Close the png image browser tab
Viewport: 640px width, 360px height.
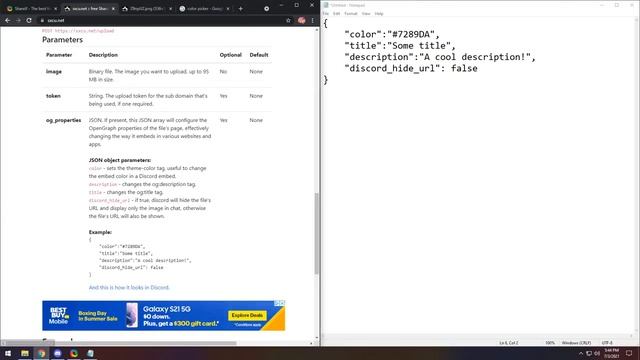pyautogui.click(x=170, y=9)
